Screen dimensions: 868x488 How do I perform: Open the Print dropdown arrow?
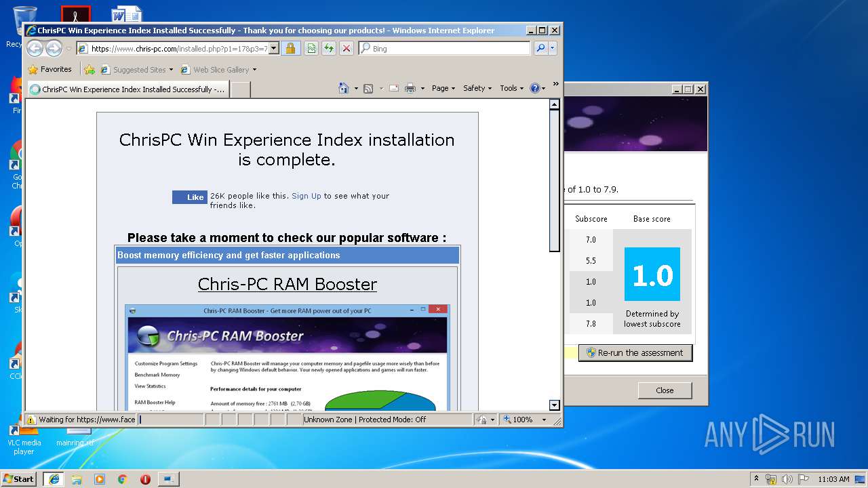click(x=422, y=88)
